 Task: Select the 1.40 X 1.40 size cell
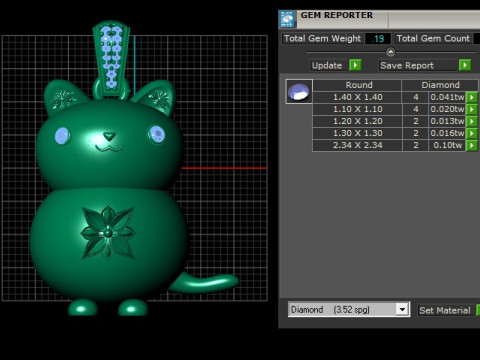pos(357,97)
